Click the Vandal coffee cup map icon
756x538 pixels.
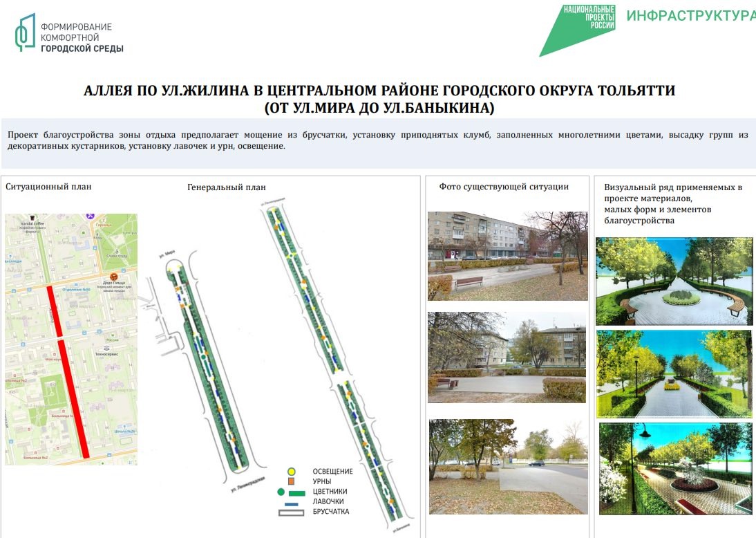click(x=32, y=218)
